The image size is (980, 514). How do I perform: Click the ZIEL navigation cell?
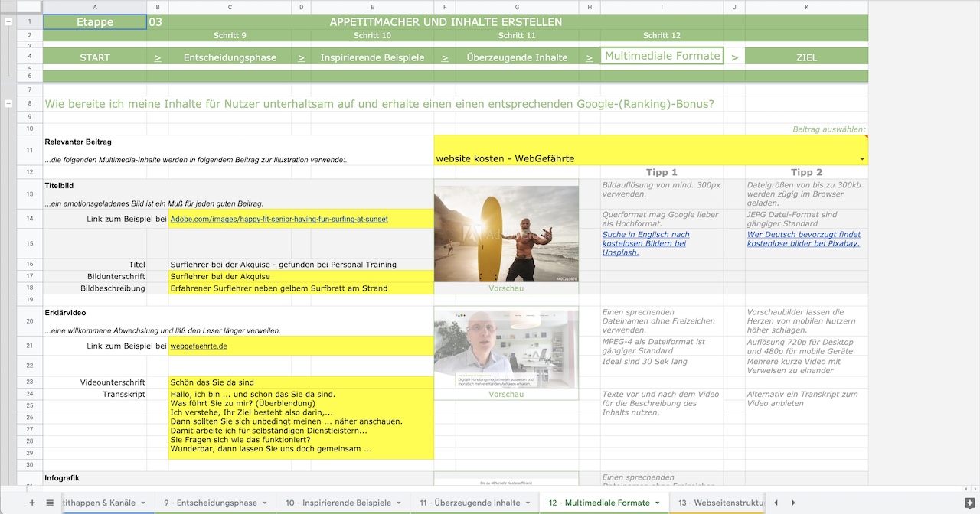[806, 57]
